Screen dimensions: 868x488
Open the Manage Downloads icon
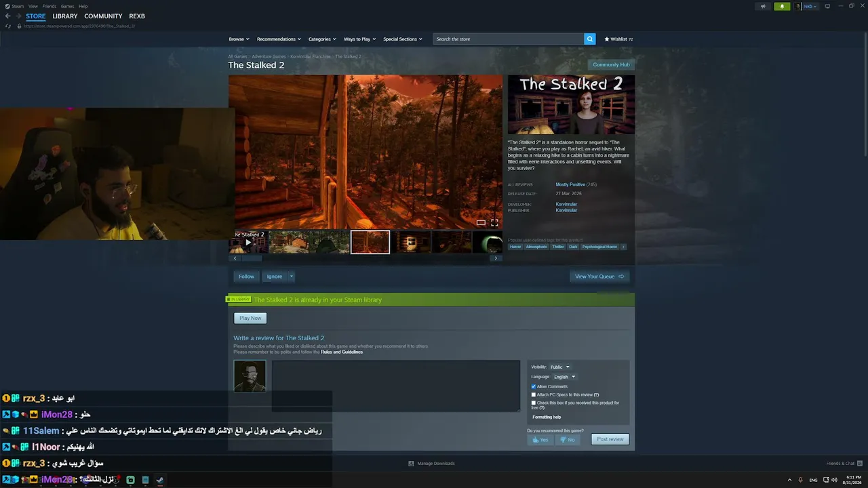click(411, 464)
